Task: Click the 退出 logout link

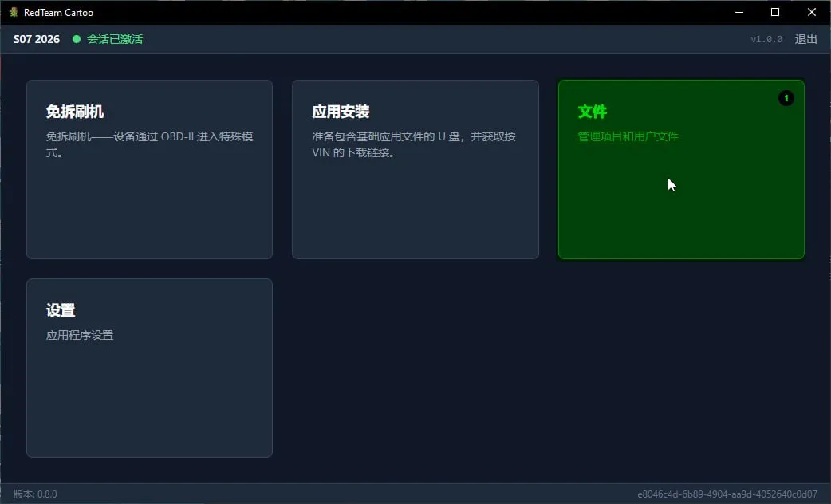Action: [805, 39]
